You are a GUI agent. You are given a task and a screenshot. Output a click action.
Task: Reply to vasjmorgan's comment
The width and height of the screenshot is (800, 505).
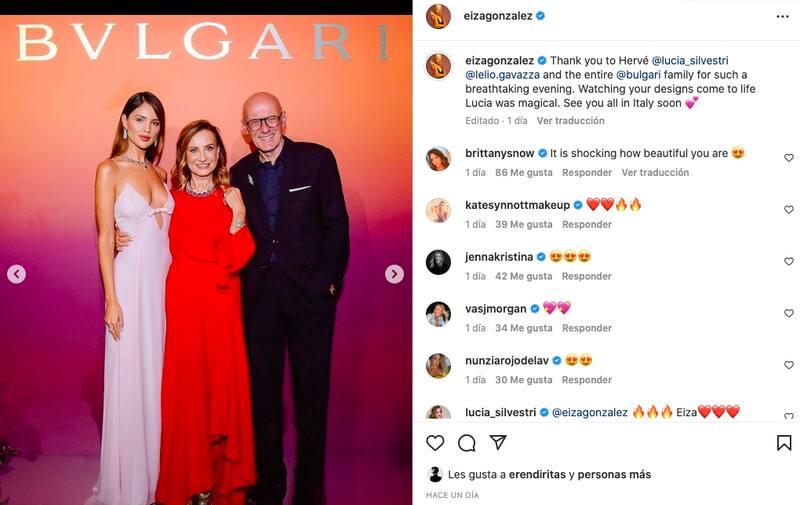(x=587, y=329)
